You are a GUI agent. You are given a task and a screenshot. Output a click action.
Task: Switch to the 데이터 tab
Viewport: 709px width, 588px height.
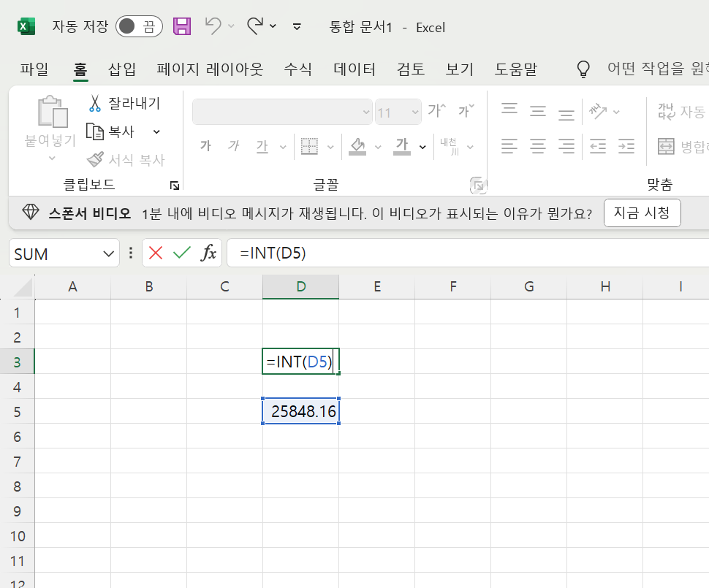pyautogui.click(x=354, y=69)
